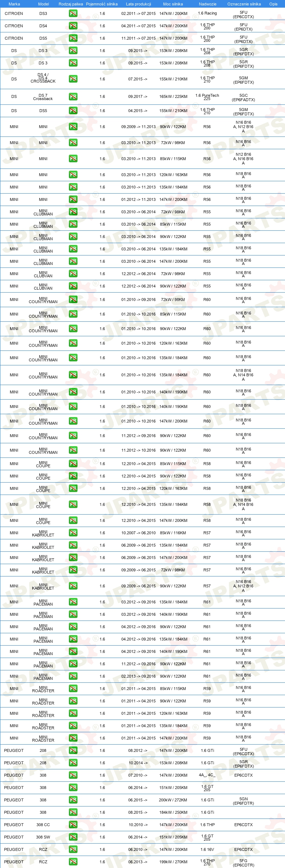The height and width of the screenshot is (868, 285).
Task: Click the Nadwozie column header
Action: (x=207, y=4)
